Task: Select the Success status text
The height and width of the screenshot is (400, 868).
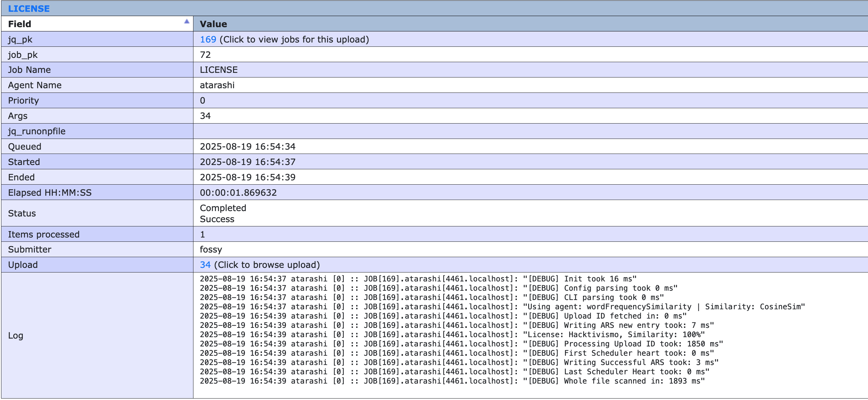Action: pos(217,219)
